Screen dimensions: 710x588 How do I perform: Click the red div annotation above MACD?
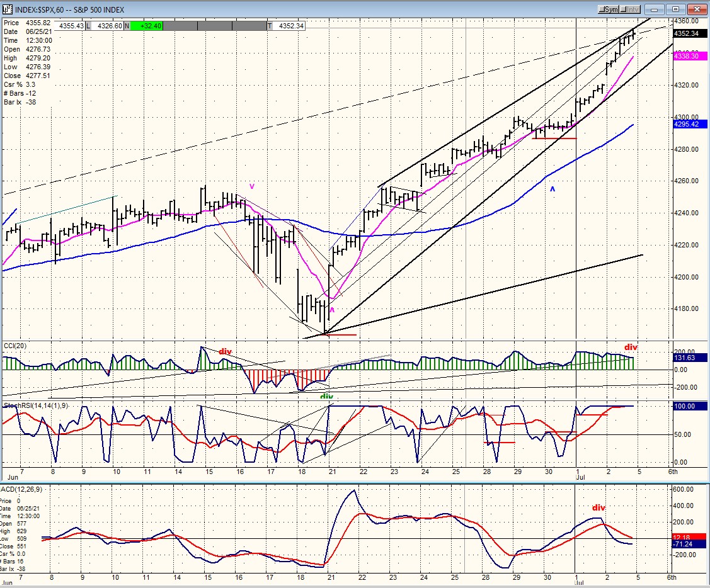[x=598, y=507]
